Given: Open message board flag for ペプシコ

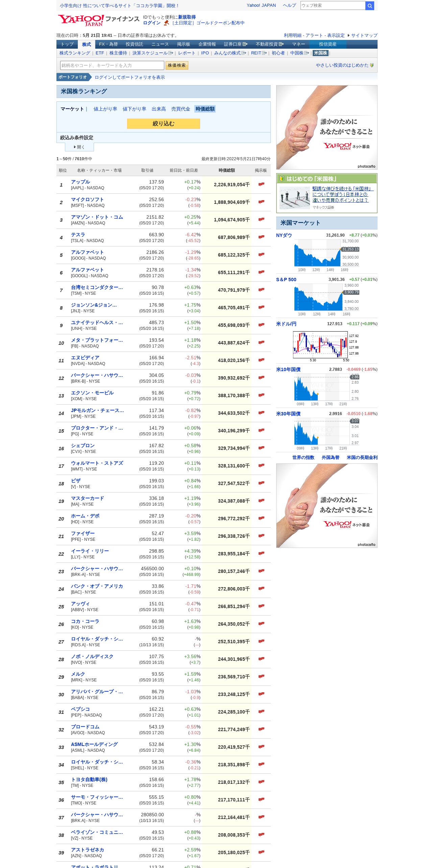Looking at the screenshot, I should pos(261,712).
